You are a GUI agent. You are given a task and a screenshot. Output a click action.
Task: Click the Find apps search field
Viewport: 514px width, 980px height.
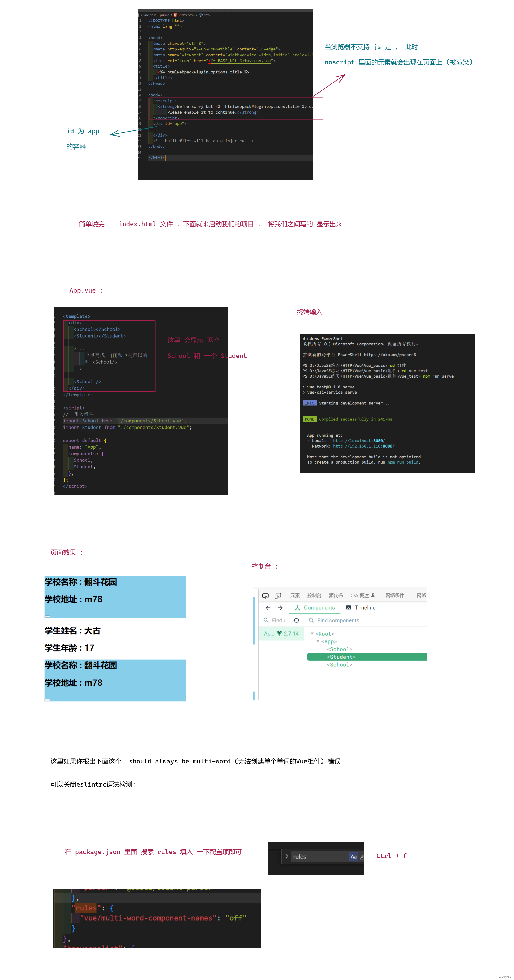point(274,620)
